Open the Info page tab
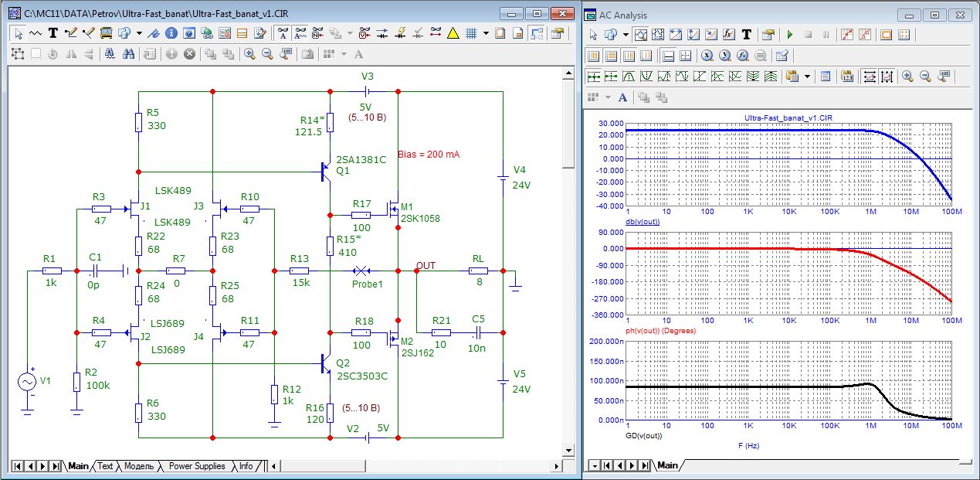Screen dimensions: 980x480 tap(246, 466)
